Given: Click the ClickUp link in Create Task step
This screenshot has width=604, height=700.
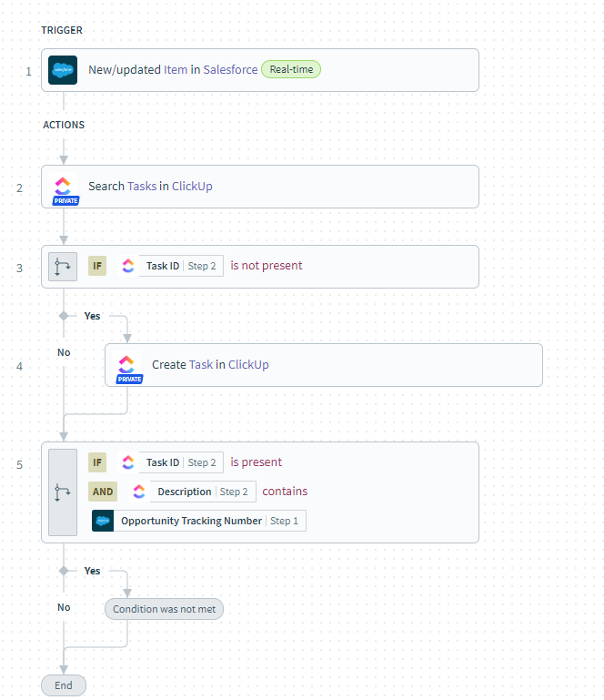Looking at the screenshot, I should pos(248,365).
